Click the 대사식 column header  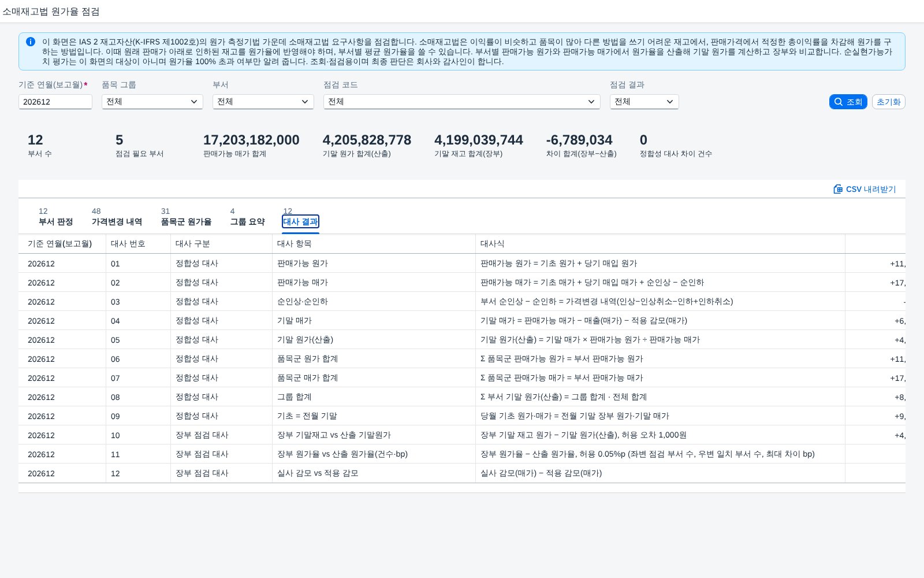click(x=661, y=244)
